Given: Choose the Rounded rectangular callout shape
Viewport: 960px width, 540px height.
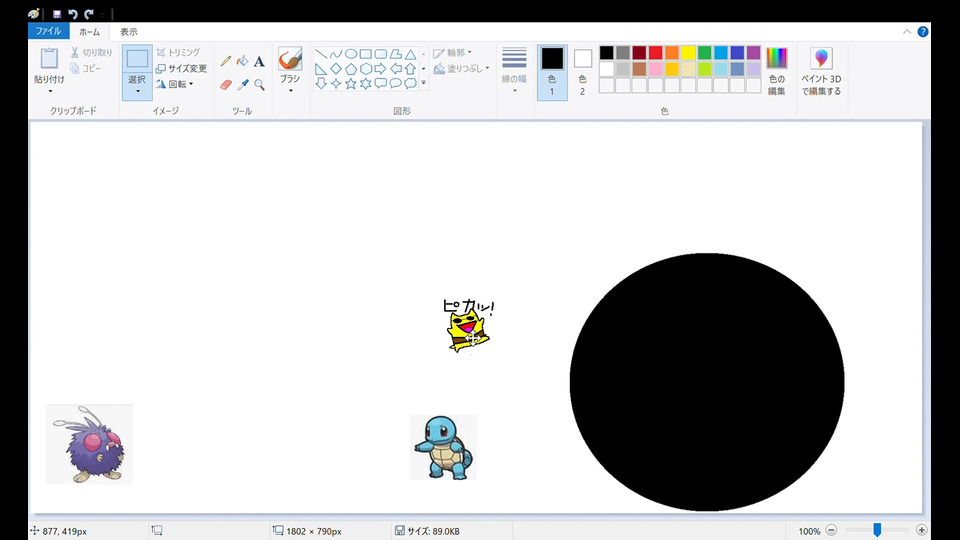Looking at the screenshot, I should (x=380, y=83).
